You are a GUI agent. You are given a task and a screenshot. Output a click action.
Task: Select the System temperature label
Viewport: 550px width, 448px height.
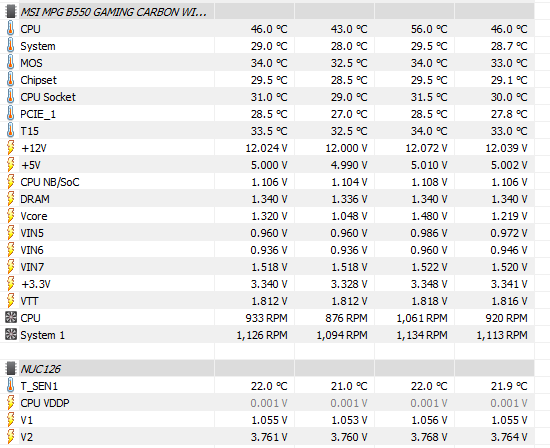38,46
